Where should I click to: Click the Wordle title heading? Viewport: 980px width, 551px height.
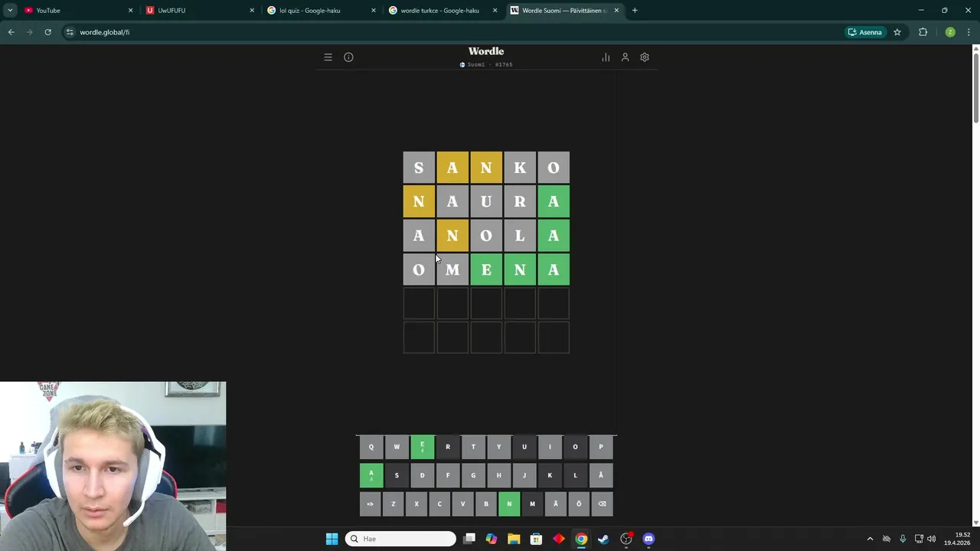click(x=486, y=51)
